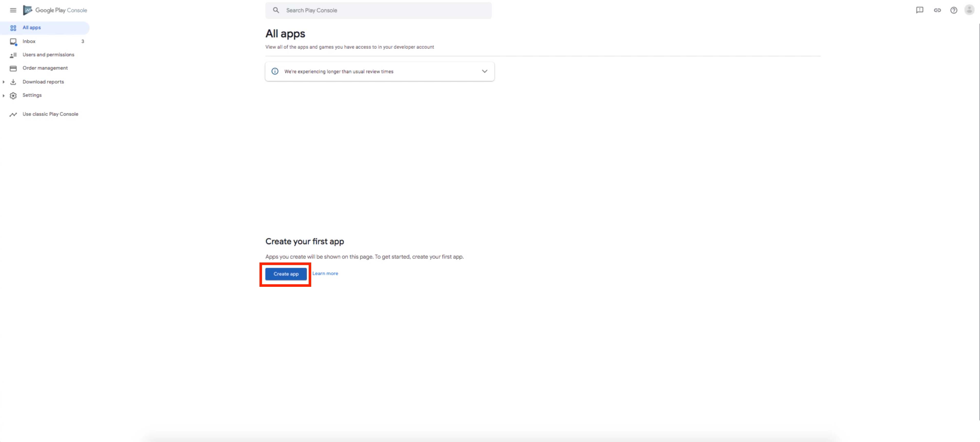Click the search magnifier icon
This screenshot has width=980, height=442.
(276, 10)
